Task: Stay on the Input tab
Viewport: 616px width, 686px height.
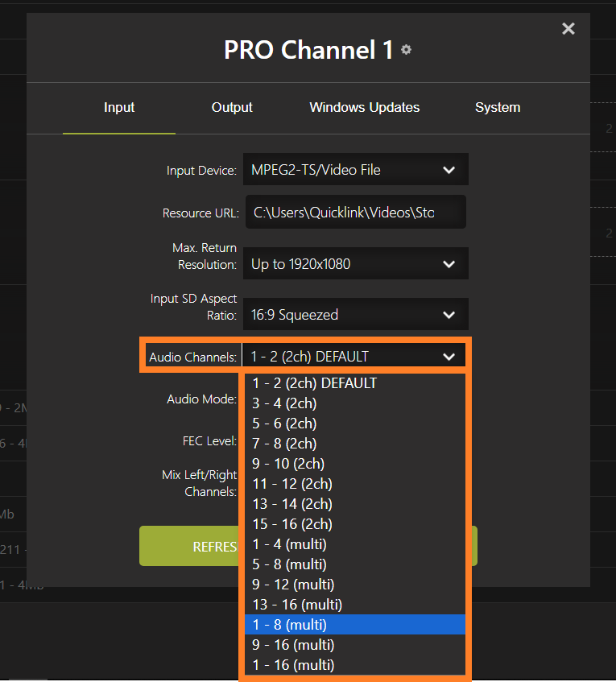Action: coord(118,107)
